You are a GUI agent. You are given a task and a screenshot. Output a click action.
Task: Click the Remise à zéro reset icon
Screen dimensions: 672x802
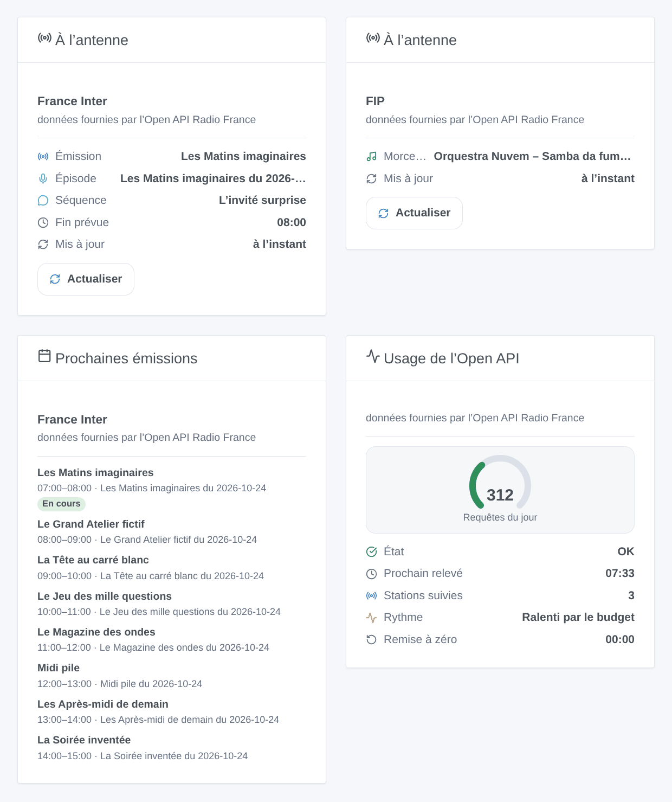[371, 640]
